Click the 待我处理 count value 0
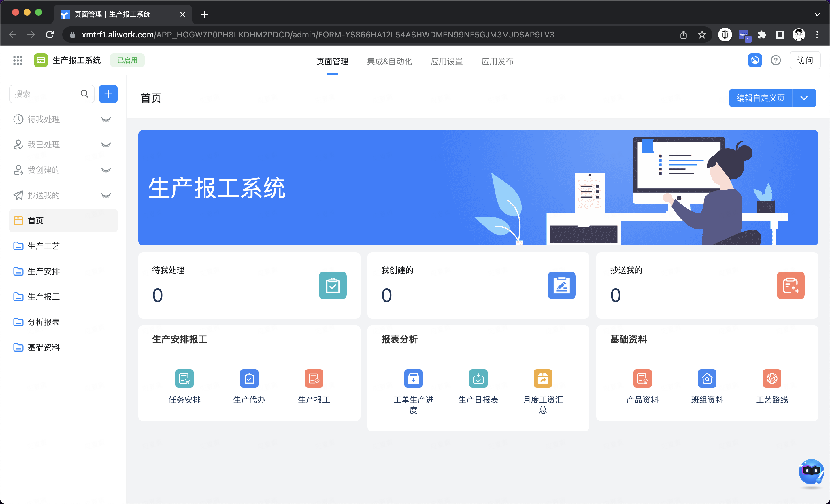830x504 pixels. click(x=158, y=295)
